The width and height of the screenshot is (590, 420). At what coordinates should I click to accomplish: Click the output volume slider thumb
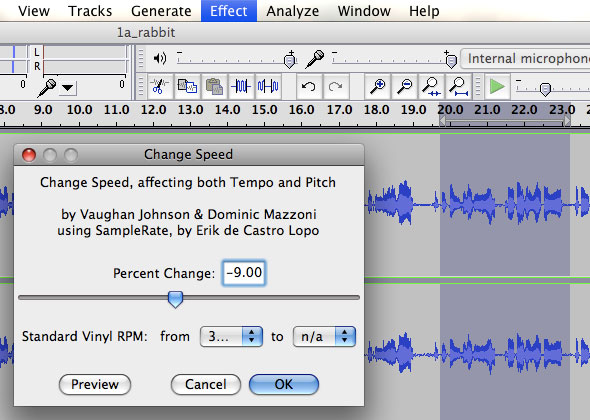[x=290, y=60]
